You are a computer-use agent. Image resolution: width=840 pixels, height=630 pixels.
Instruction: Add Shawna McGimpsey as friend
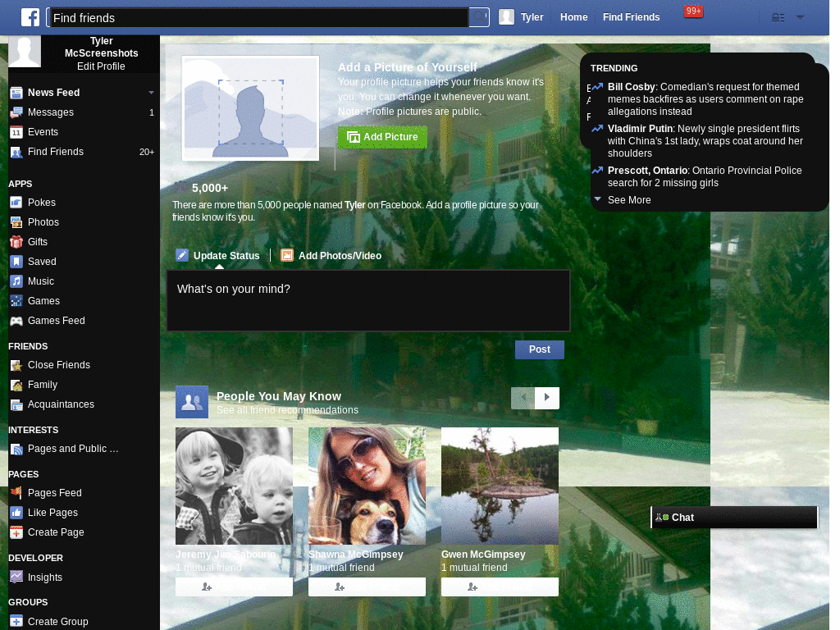pos(367,587)
